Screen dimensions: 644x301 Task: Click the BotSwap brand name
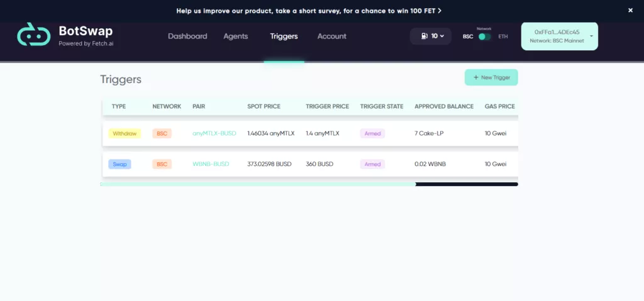click(86, 31)
